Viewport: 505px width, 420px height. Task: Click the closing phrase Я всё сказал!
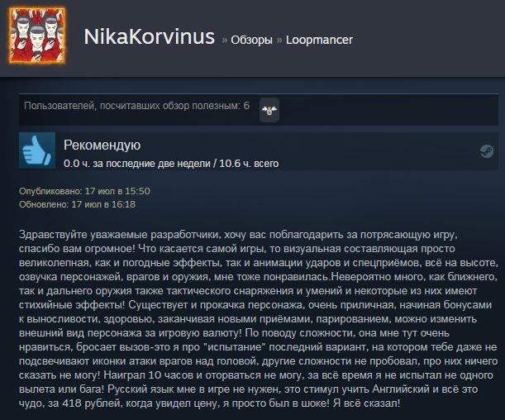[366, 403]
